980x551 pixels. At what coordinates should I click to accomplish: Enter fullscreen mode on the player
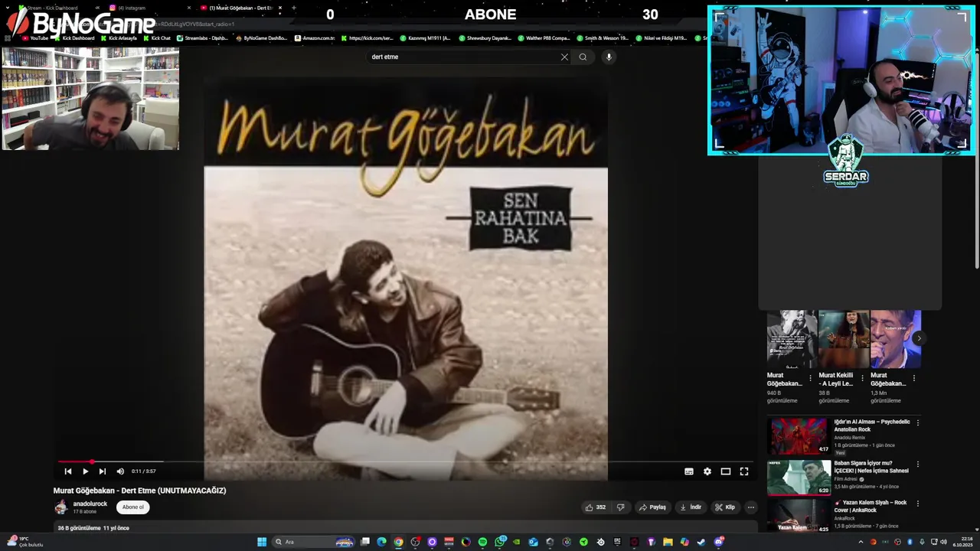[x=744, y=471]
